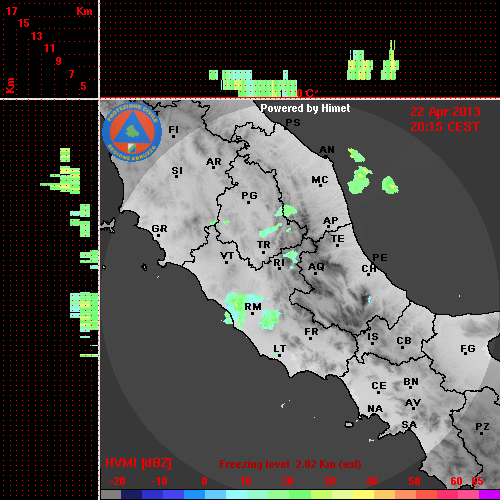Viewport: 500px width, 500px height.
Task: Click the AP city label
Action: point(331,221)
